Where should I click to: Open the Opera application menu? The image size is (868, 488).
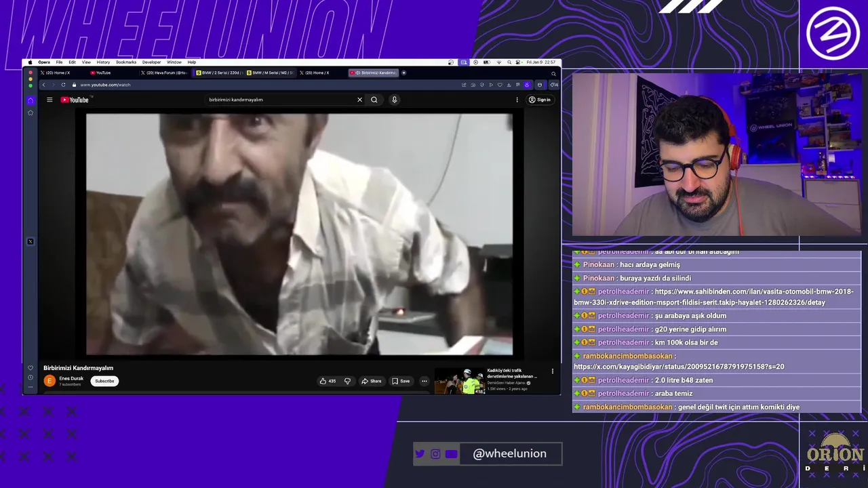pos(44,62)
